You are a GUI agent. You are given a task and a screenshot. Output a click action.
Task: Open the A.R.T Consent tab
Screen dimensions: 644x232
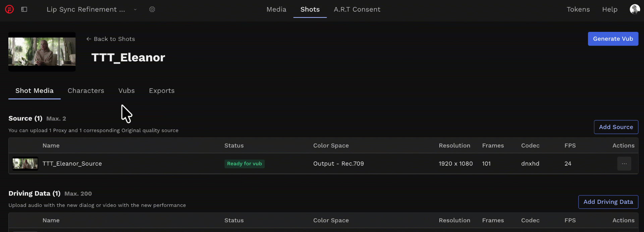point(357,9)
